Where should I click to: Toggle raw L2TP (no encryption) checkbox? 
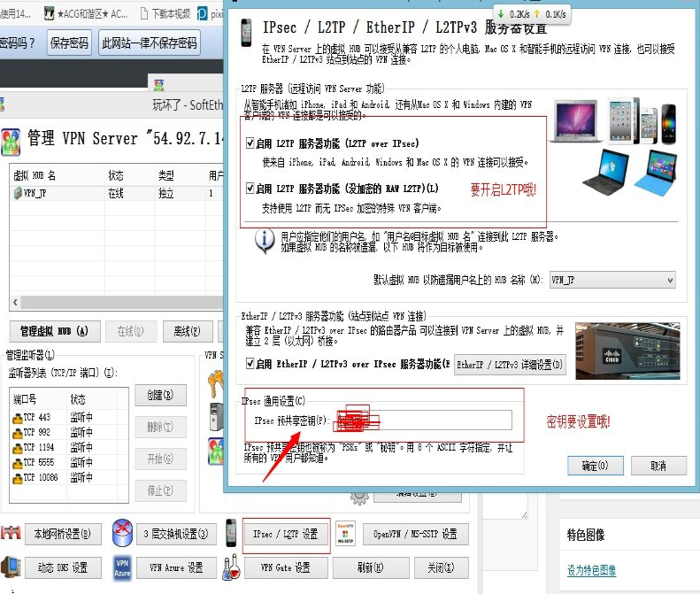(250, 188)
